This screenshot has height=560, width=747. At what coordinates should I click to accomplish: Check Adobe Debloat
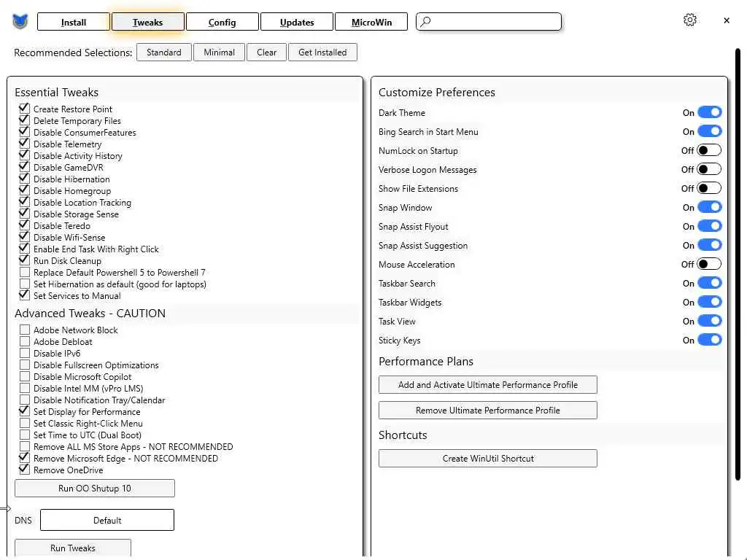coord(24,341)
